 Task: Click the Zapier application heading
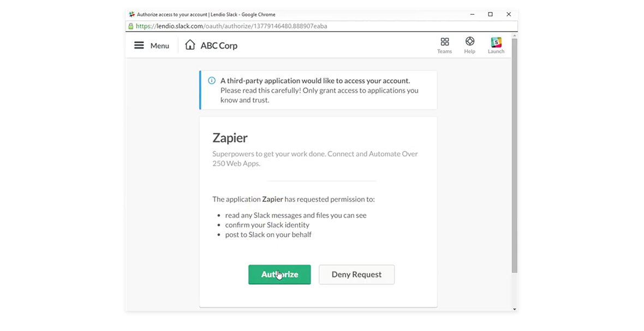point(230,138)
